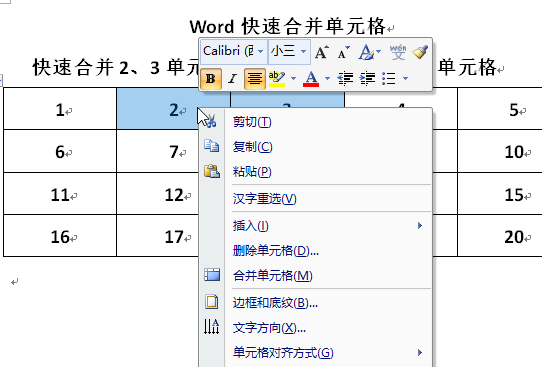Open the 插入(I) submenu

pyautogui.click(x=316, y=226)
